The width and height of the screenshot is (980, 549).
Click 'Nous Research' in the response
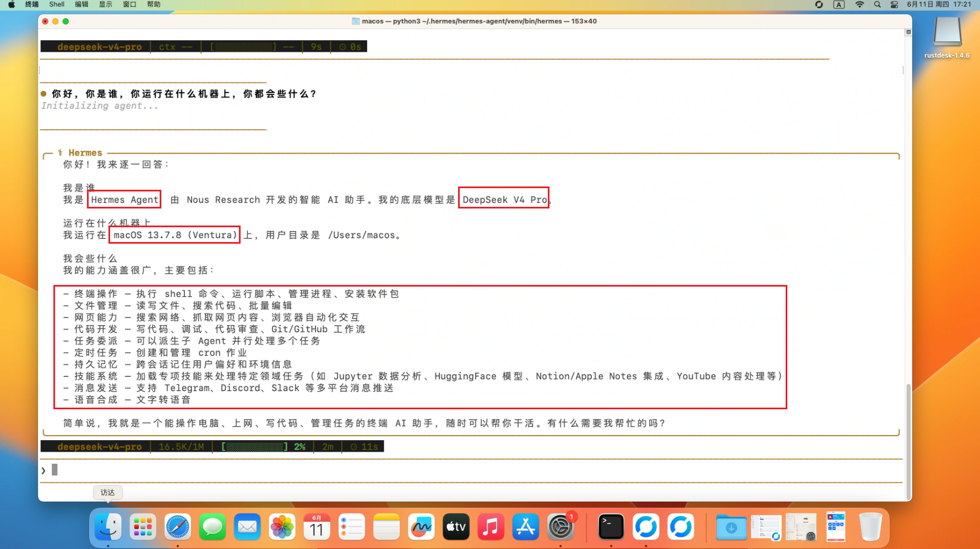pos(223,200)
